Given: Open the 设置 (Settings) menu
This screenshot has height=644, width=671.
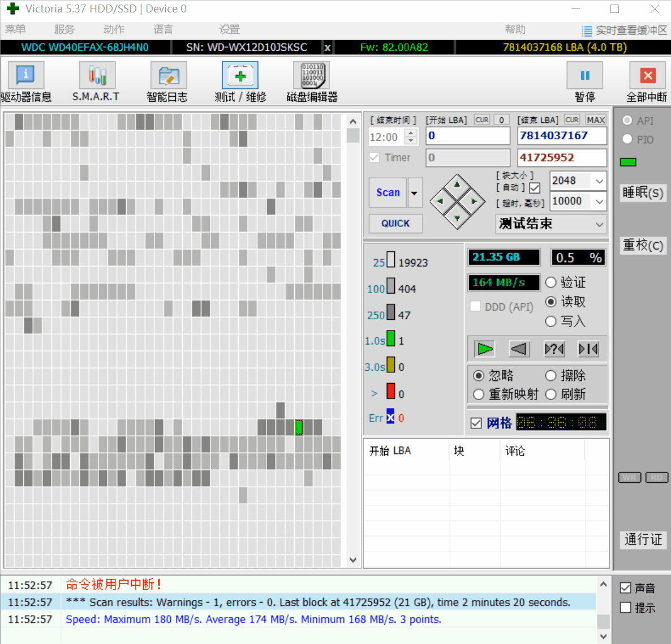Looking at the screenshot, I should (229, 29).
